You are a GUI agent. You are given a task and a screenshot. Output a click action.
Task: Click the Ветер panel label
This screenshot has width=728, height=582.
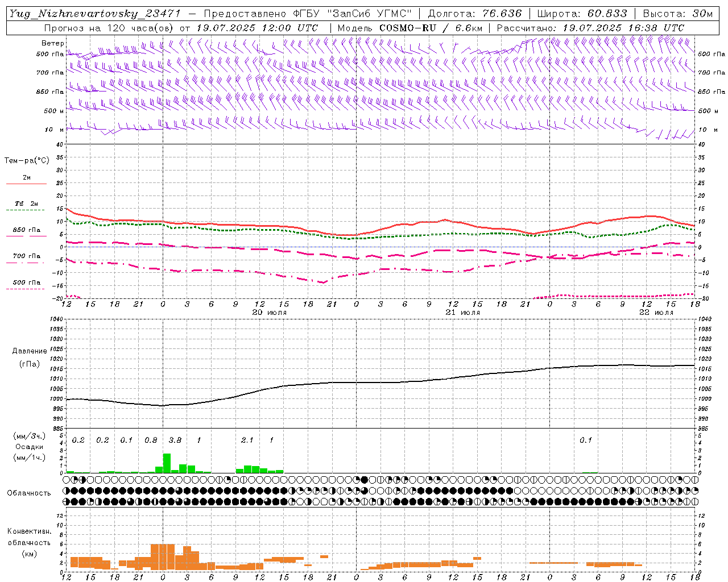pyautogui.click(x=53, y=43)
